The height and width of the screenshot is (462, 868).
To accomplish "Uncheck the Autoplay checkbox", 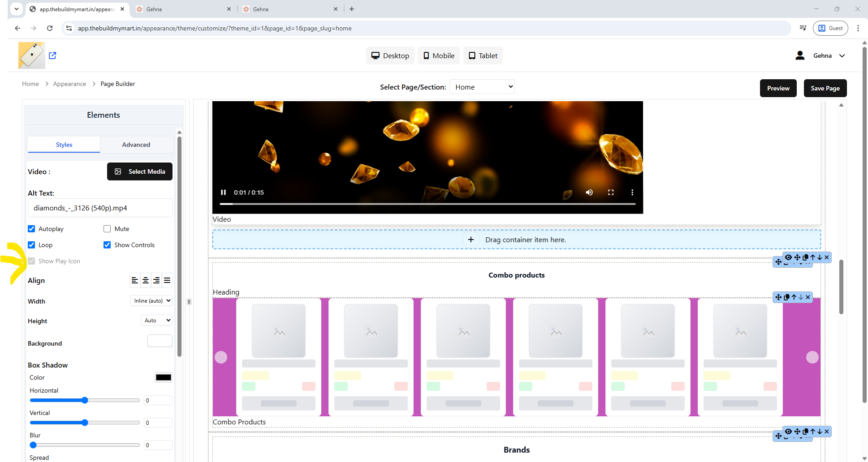I will click(x=31, y=229).
